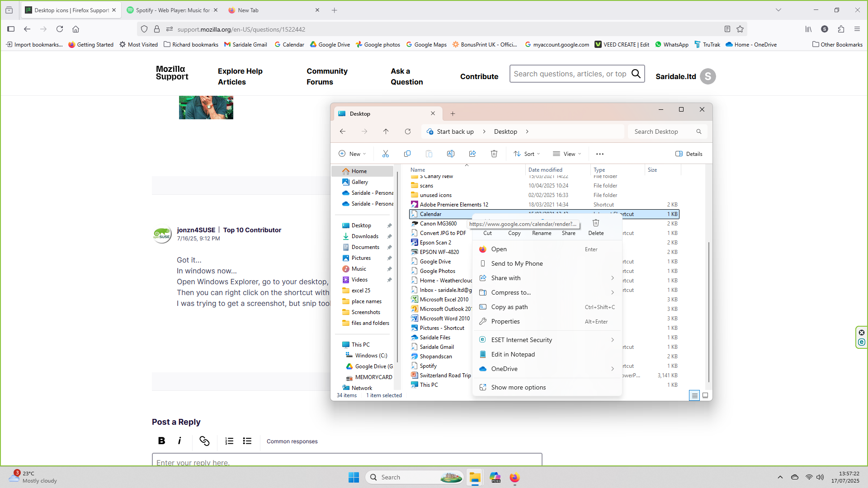Viewport: 868px width, 488px height.
Task: Open jonzn4SUSE profile link
Action: (196, 230)
